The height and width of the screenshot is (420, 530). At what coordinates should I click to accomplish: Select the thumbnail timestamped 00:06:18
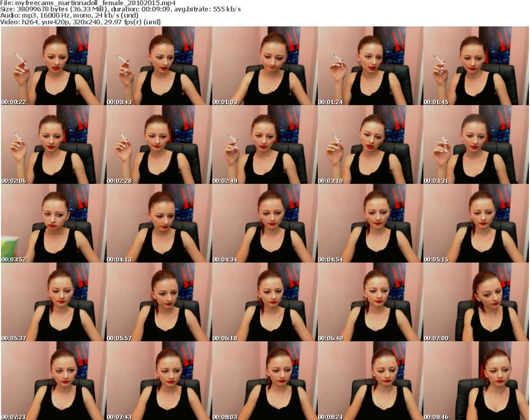(264, 302)
